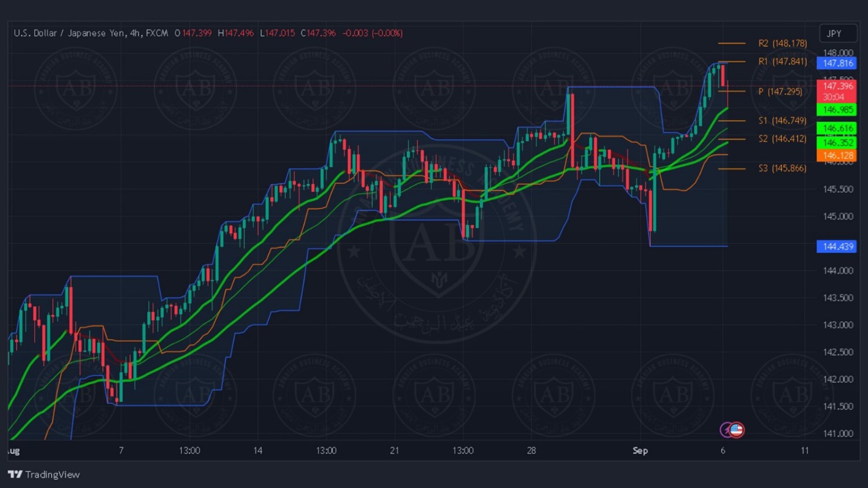The height and width of the screenshot is (488, 868).
Task: Click the 142.000 price axis tick
Action: [x=838, y=379]
